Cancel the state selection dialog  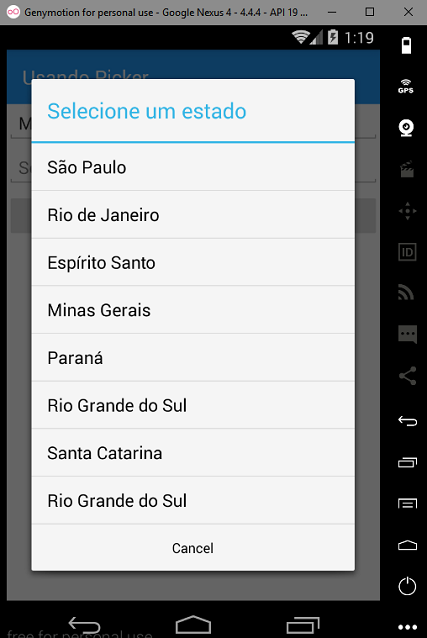tap(193, 548)
